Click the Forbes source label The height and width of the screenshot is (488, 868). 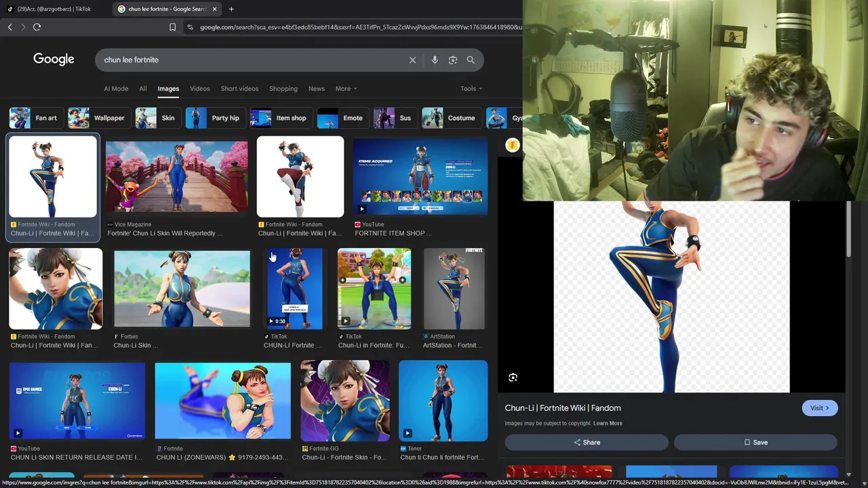click(129, 337)
